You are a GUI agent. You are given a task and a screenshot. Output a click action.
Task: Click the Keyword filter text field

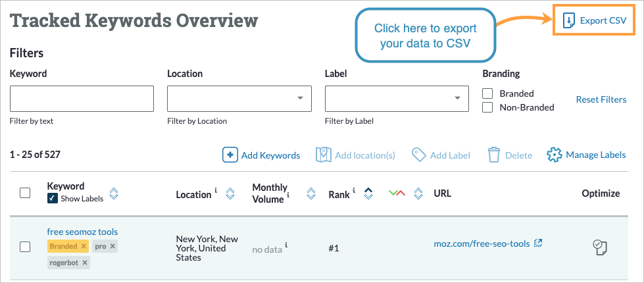[x=82, y=99]
